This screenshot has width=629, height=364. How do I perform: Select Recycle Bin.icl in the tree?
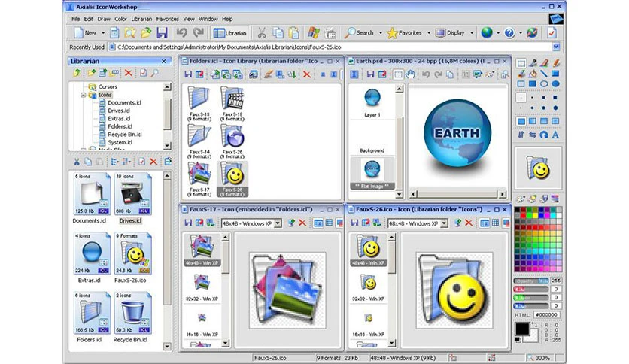point(125,135)
